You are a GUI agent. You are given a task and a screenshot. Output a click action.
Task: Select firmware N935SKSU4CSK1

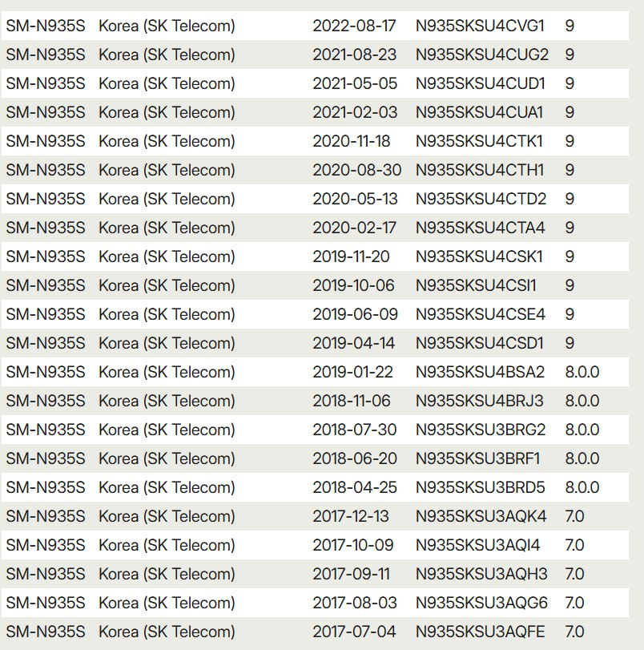479,256
